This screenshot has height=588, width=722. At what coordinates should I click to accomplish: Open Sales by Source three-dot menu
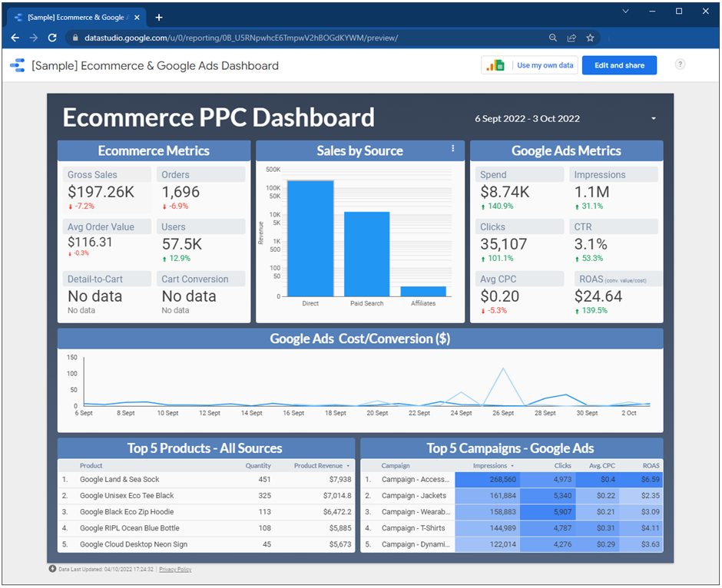453,148
